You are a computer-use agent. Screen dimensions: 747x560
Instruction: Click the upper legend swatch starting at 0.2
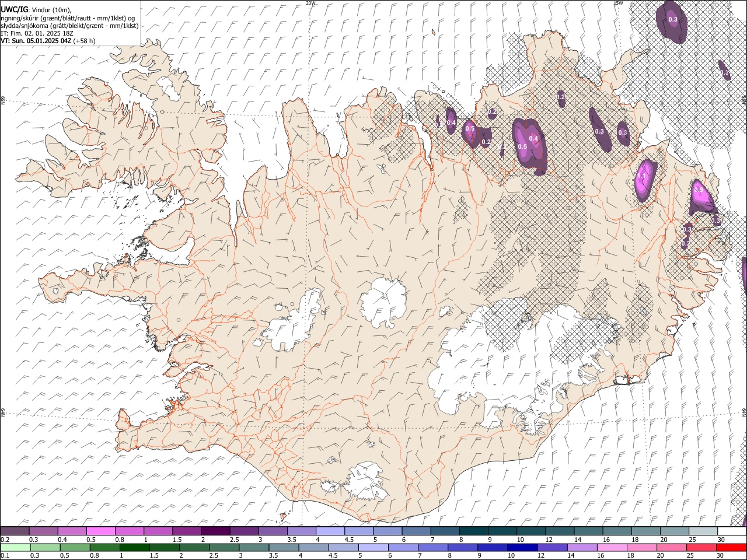(15, 531)
